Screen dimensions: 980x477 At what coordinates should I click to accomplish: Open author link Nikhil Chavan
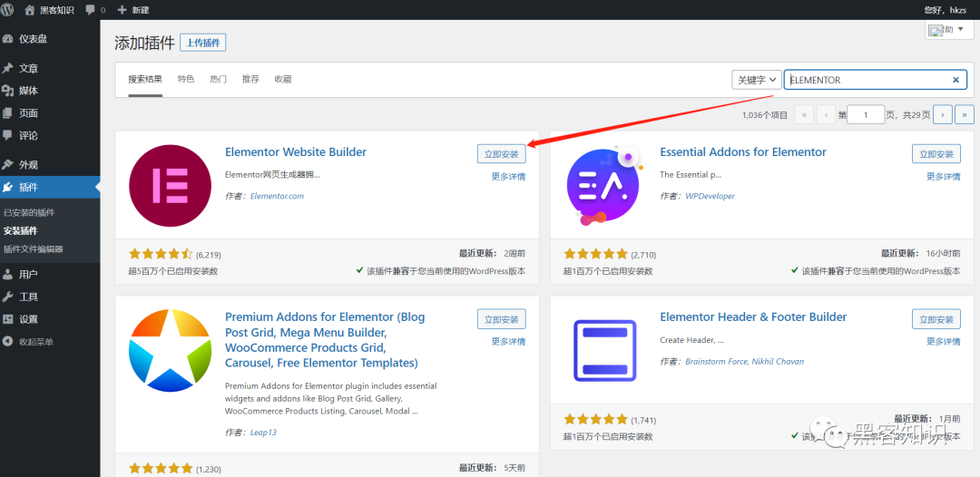(x=777, y=361)
